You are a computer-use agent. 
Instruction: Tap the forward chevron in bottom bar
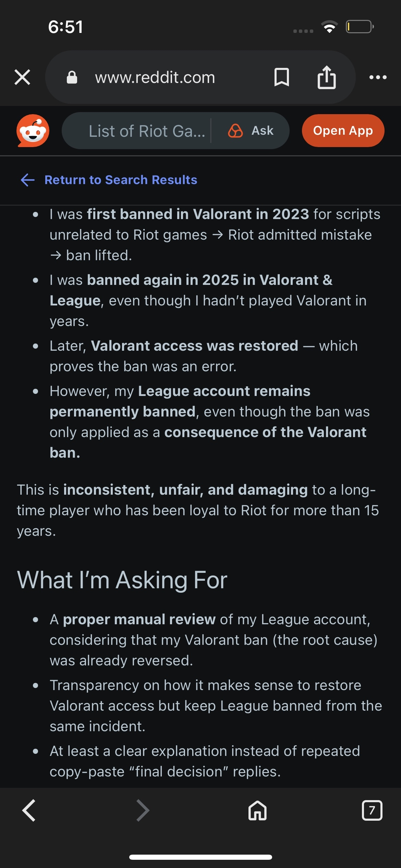[143, 810]
